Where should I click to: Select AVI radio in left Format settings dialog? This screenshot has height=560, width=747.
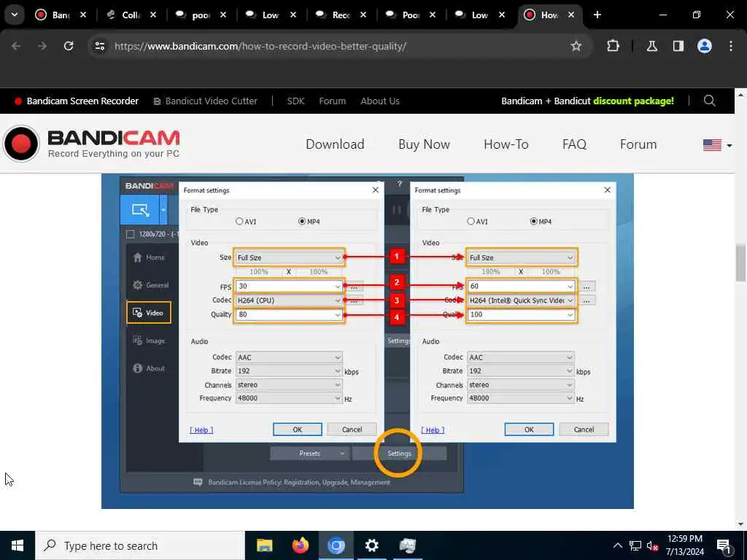pos(239,222)
